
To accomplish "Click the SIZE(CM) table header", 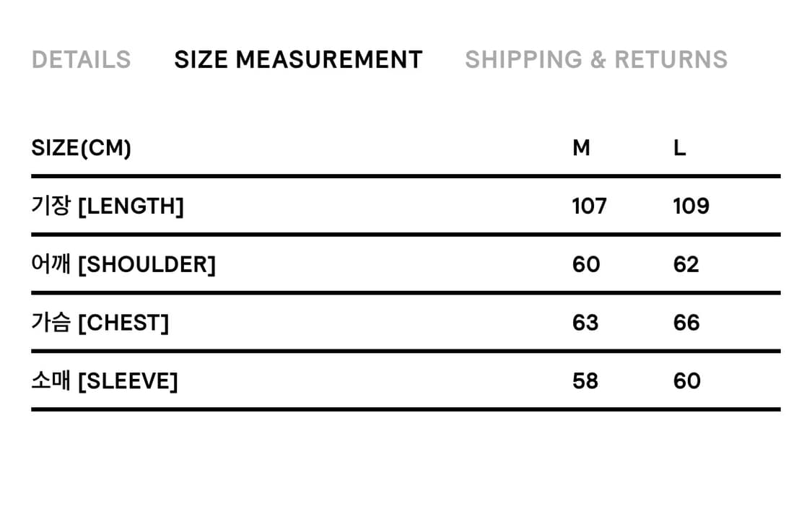I will click(81, 148).
